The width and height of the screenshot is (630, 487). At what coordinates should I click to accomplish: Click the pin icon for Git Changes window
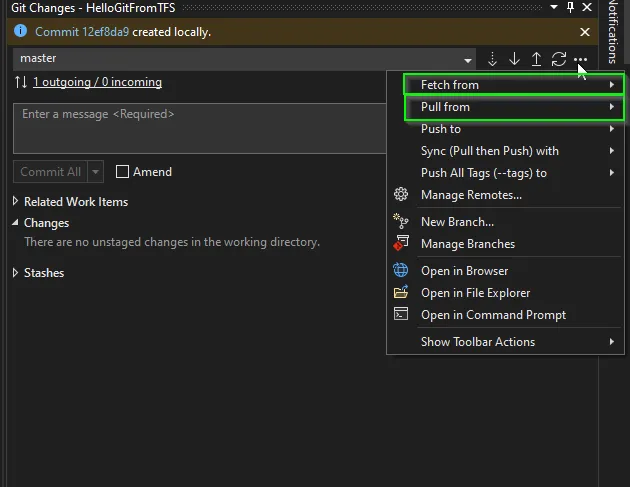point(570,7)
